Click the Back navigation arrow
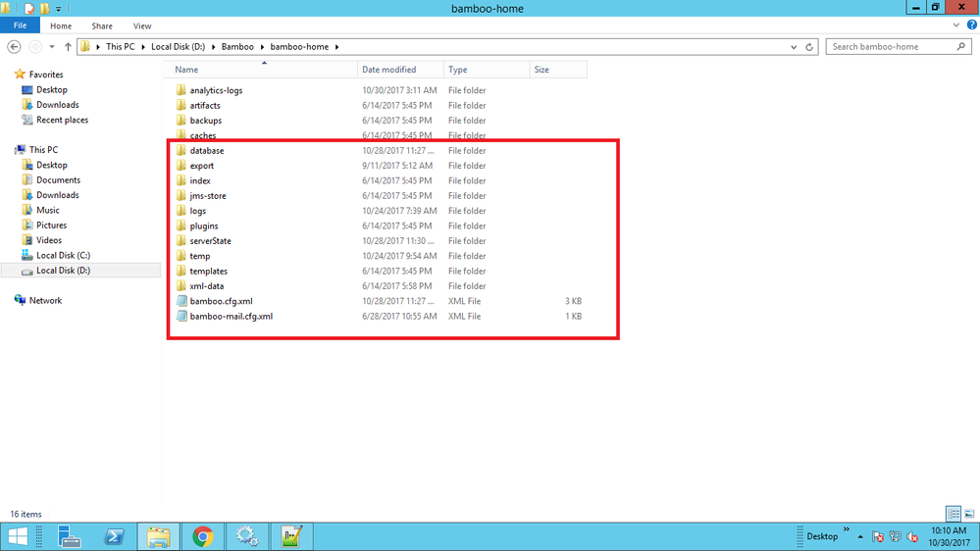Screen dimensions: 980x551 click(x=14, y=47)
